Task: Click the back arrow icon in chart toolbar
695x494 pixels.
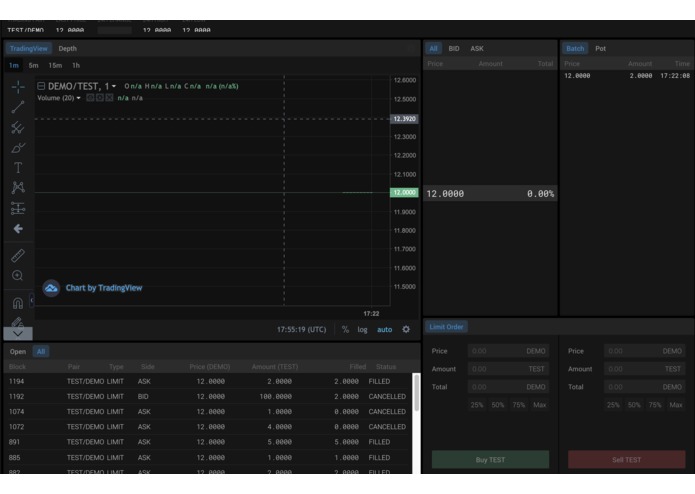Action: click(18, 229)
